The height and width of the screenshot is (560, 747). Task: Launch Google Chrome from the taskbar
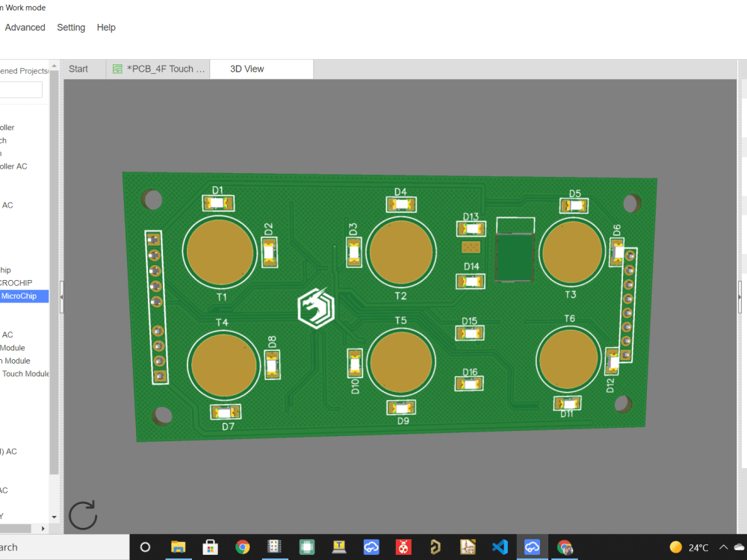[243, 547]
